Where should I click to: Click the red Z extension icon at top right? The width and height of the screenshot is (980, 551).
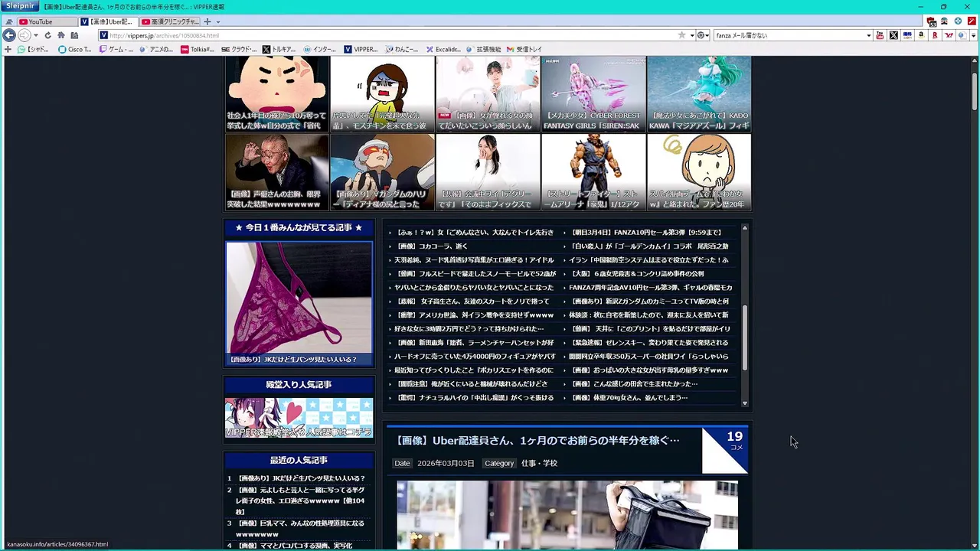tap(972, 21)
